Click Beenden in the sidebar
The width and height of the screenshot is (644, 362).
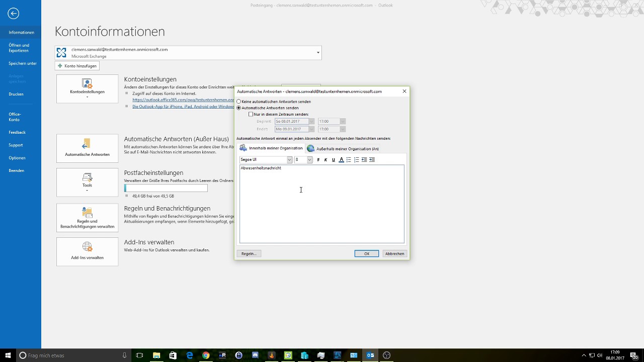coord(21,170)
